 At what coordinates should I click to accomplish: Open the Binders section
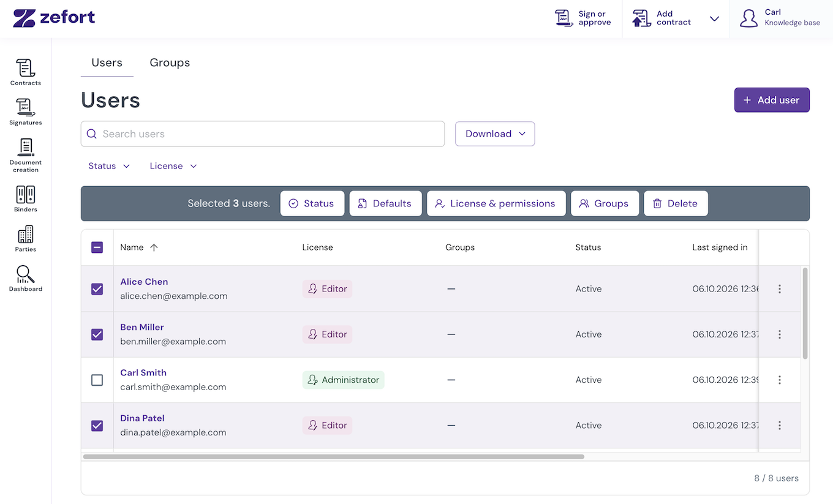(x=26, y=199)
